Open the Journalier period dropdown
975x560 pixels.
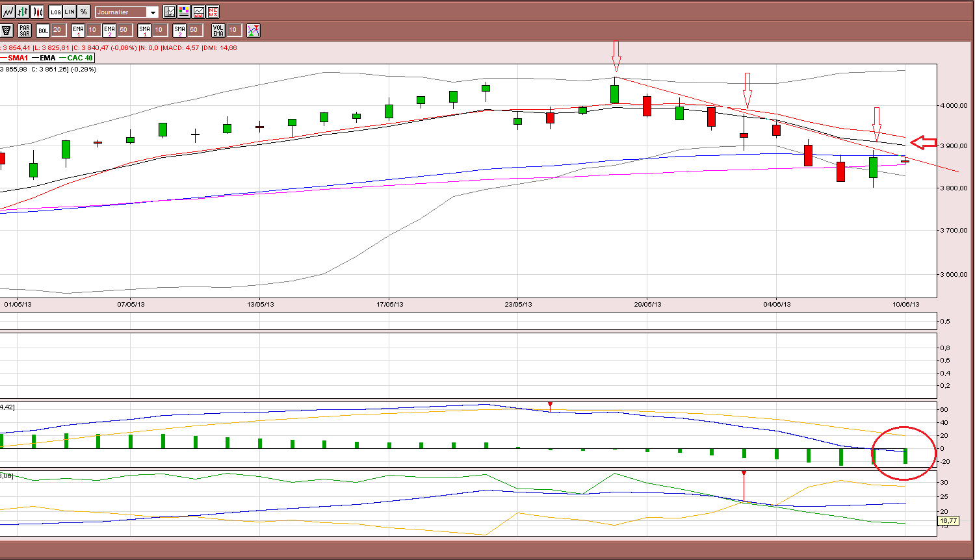tap(127, 12)
